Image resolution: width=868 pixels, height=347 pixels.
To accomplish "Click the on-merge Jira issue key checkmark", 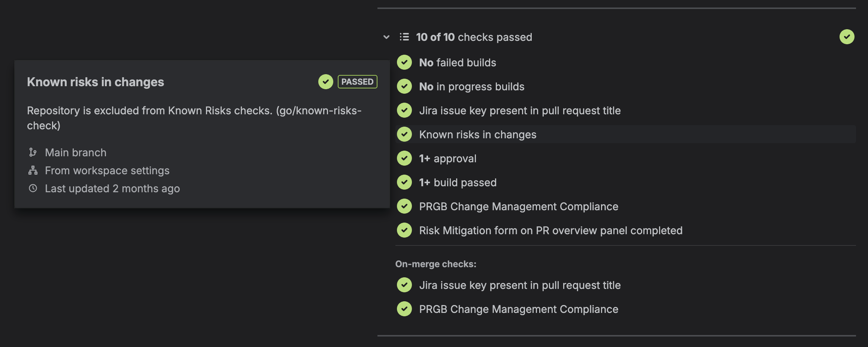I will click(x=404, y=285).
